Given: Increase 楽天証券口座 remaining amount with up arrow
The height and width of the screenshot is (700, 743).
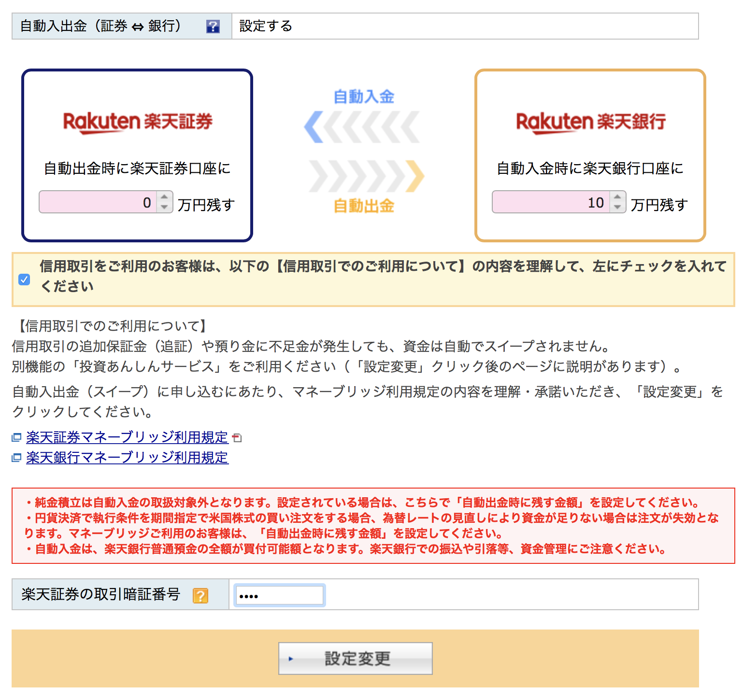Looking at the screenshot, I should click(165, 197).
